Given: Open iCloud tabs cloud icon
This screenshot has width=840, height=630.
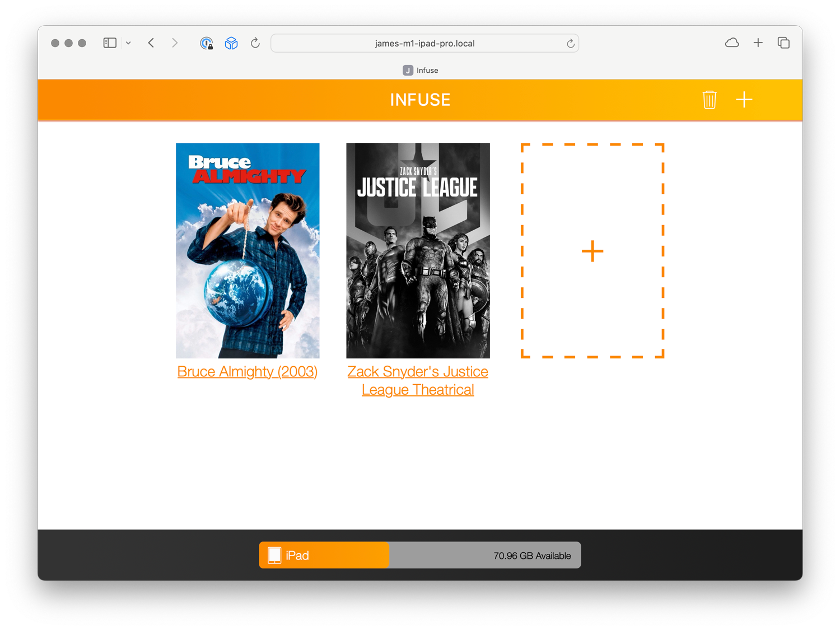Looking at the screenshot, I should 731,43.
